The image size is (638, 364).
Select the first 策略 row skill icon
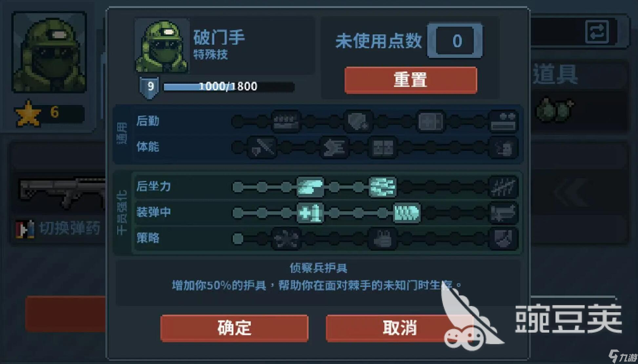click(x=286, y=239)
